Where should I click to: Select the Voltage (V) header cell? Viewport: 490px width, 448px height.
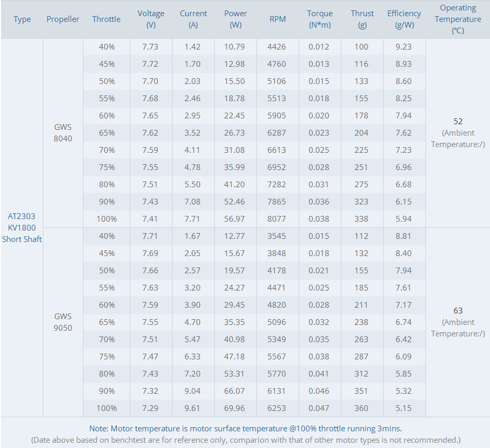pyautogui.click(x=151, y=19)
